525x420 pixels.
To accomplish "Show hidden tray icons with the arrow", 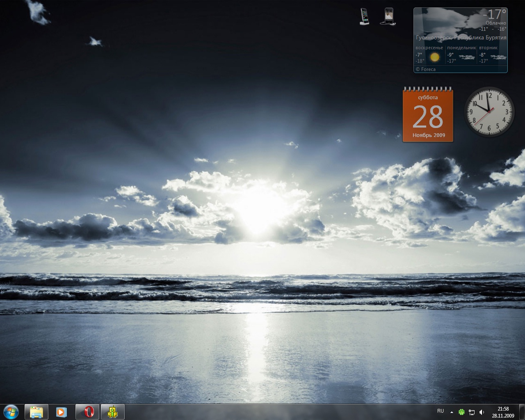I will pos(452,412).
